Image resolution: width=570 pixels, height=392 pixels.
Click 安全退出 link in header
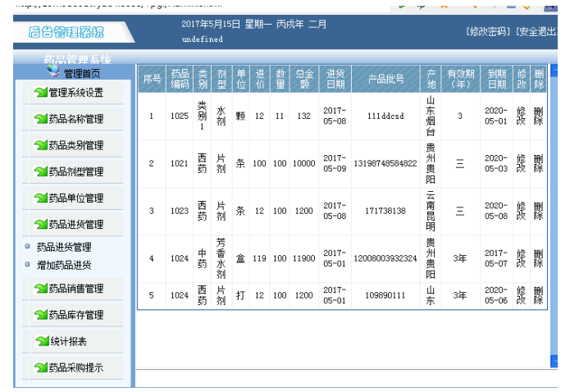tap(536, 32)
